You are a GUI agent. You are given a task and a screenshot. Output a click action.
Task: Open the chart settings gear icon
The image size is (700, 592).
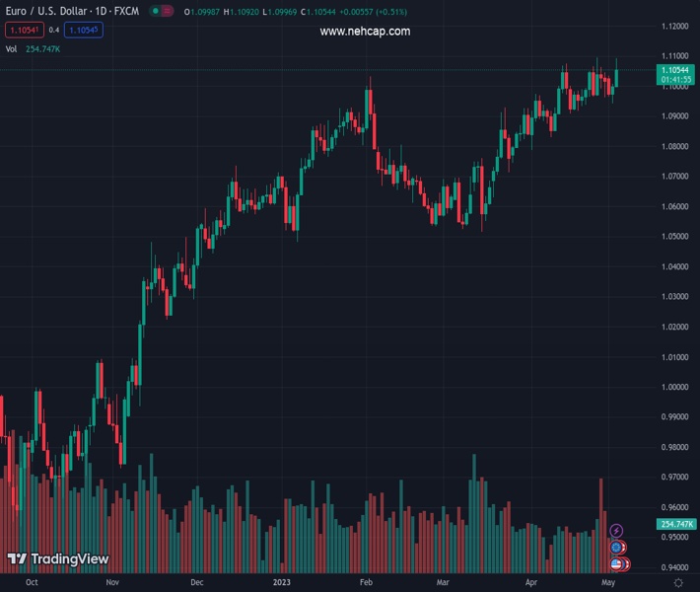click(x=678, y=583)
